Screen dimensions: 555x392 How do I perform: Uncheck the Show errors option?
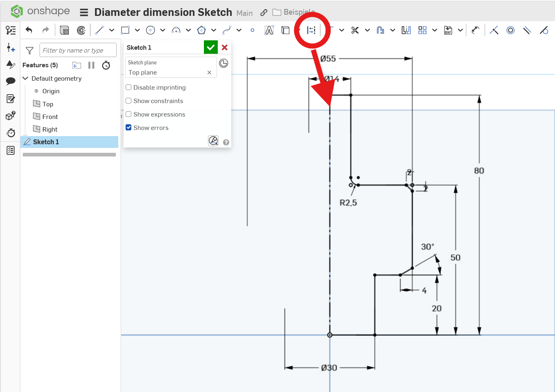(x=128, y=128)
